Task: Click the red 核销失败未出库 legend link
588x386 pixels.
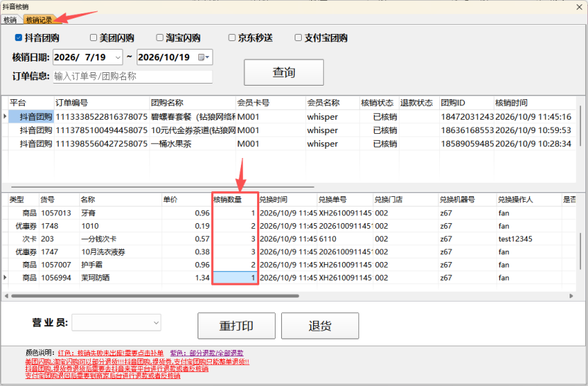Action: coord(111,353)
